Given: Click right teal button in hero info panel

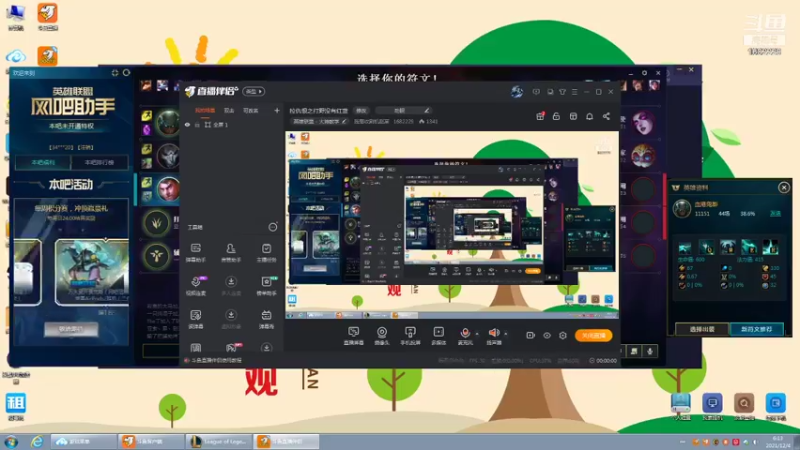Looking at the screenshot, I should [757, 329].
